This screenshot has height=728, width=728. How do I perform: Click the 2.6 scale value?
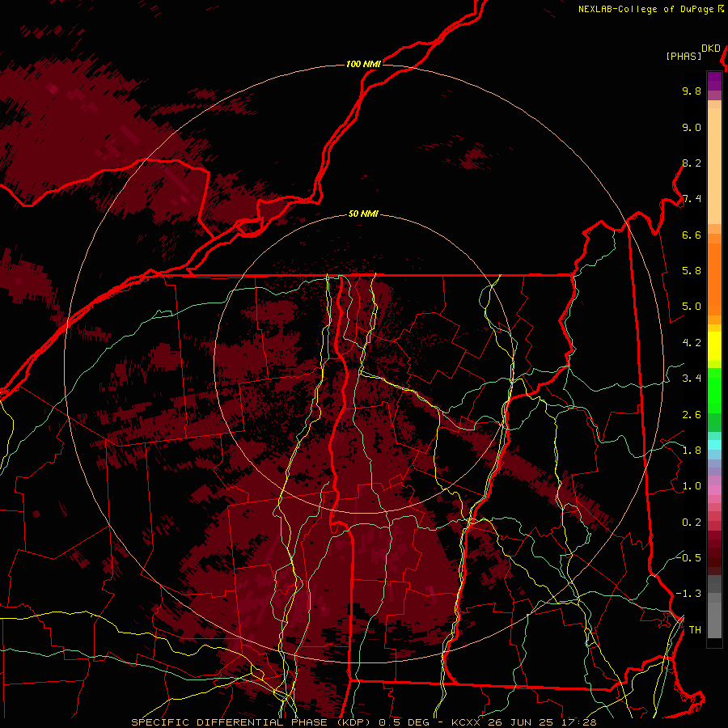tap(692, 415)
